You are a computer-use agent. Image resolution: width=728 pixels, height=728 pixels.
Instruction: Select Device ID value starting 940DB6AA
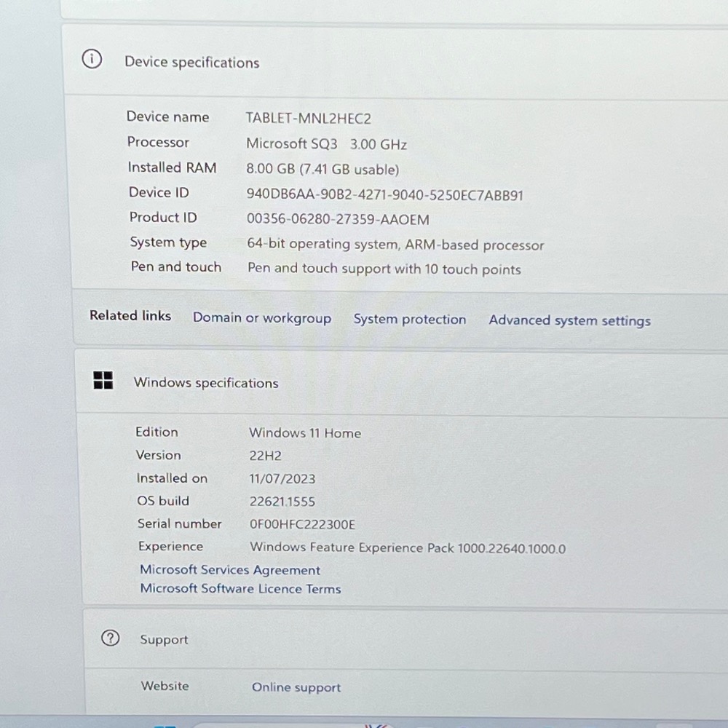pyautogui.click(x=385, y=194)
